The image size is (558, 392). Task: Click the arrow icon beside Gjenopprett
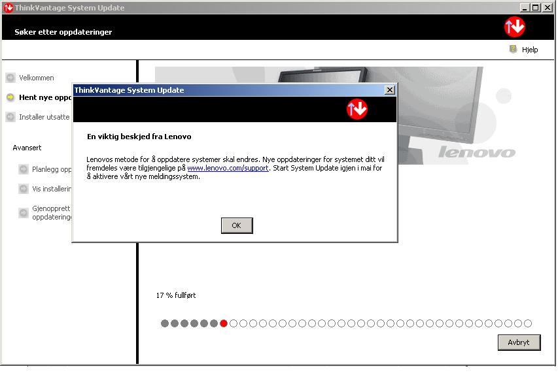point(24,213)
